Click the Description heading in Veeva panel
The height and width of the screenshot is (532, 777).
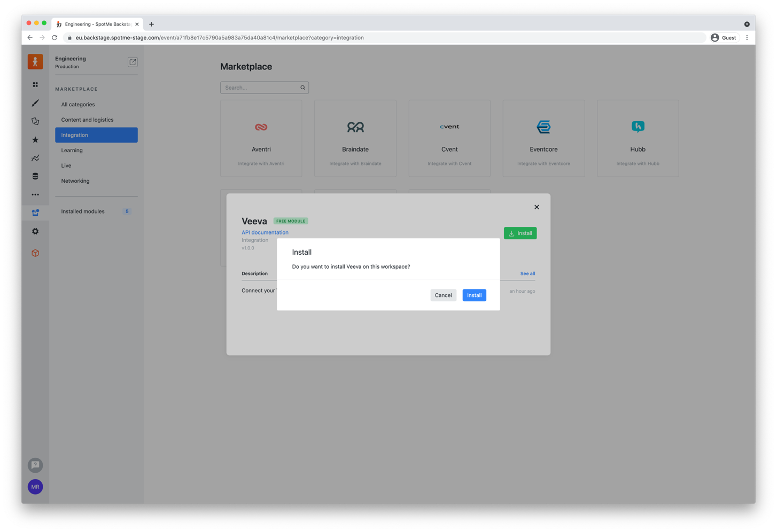click(254, 273)
